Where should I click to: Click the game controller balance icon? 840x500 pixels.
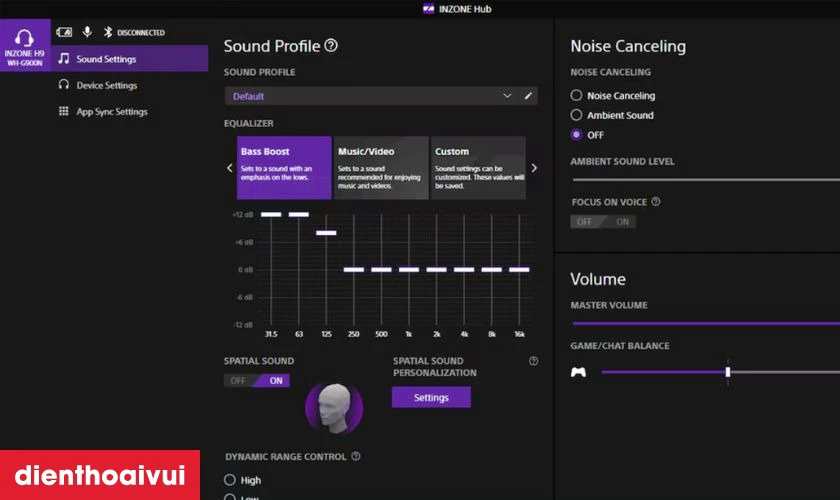coord(578,372)
